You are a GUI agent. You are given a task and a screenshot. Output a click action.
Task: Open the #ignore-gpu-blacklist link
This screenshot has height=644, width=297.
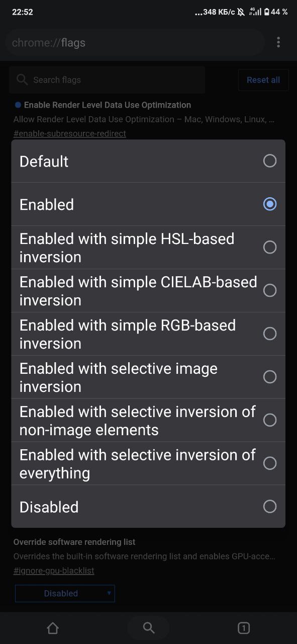pyautogui.click(x=54, y=571)
